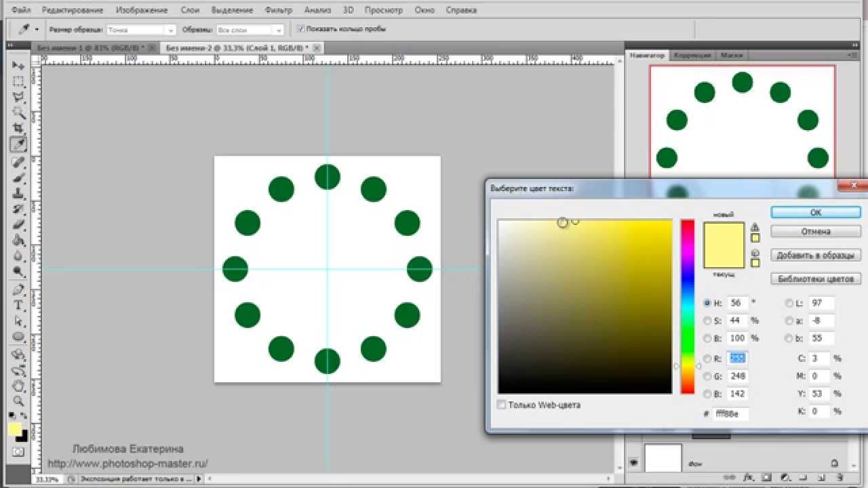Image resolution: width=868 pixels, height=488 pixels.
Task: Click the vertical hue spectrum slider
Action: (688, 306)
